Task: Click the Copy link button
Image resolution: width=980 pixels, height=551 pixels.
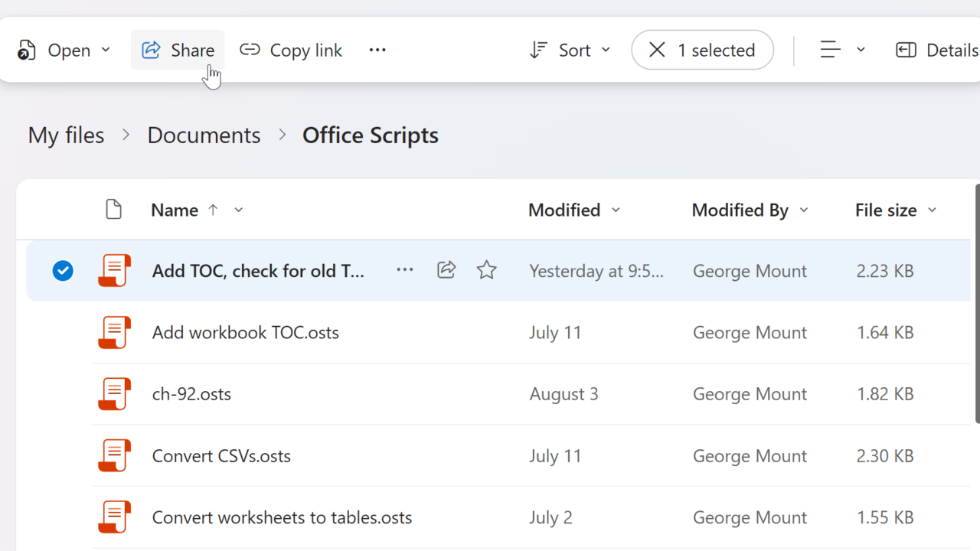Action: pos(291,51)
